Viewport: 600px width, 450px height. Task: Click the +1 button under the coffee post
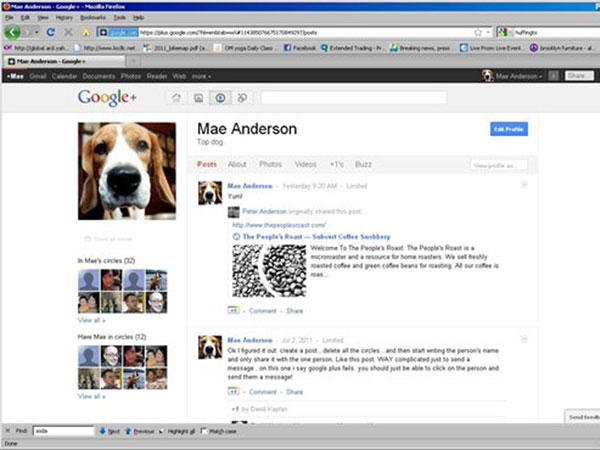[231, 310]
